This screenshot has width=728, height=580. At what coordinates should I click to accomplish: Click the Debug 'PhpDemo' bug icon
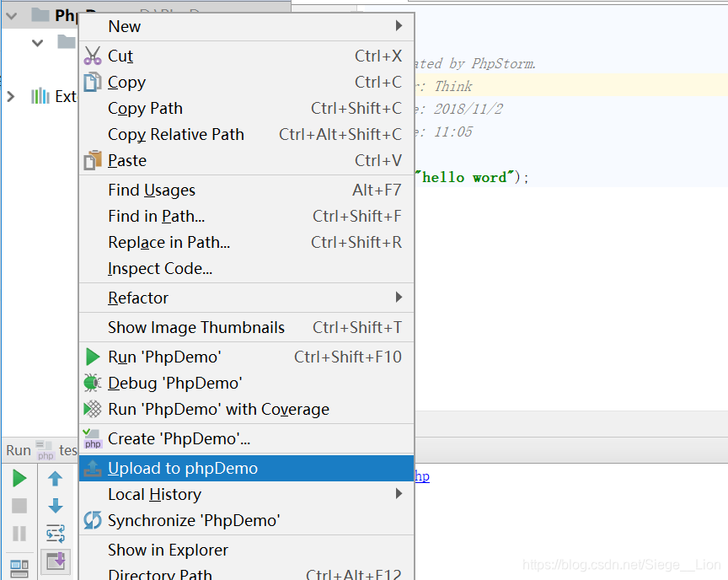tap(93, 383)
